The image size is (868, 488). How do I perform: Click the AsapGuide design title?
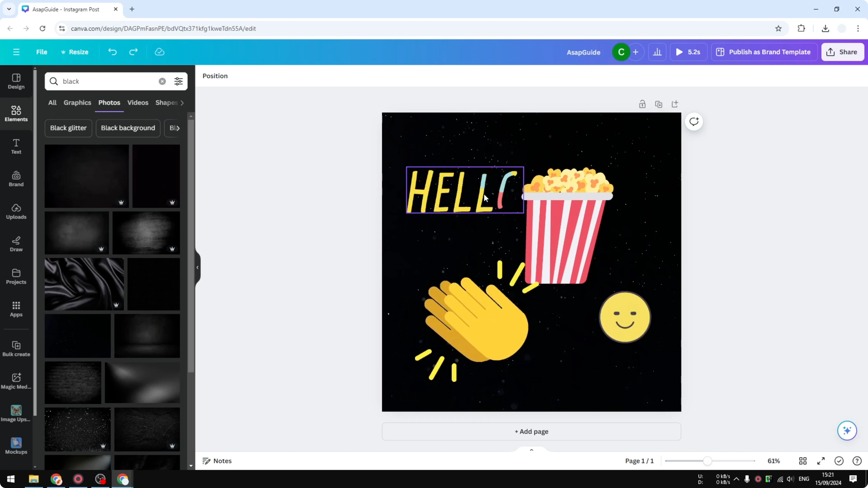[583, 52]
